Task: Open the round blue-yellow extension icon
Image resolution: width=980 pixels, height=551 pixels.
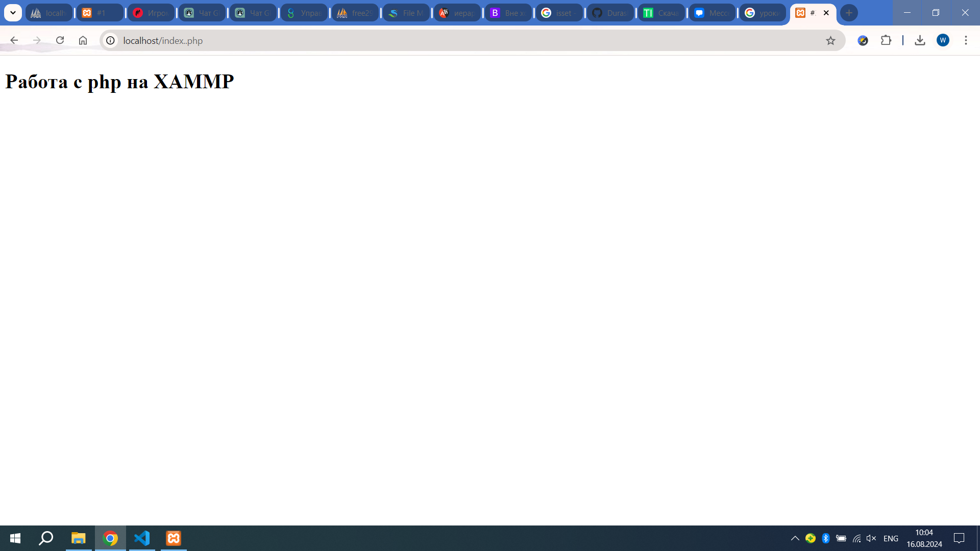Action: click(x=863, y=40)
